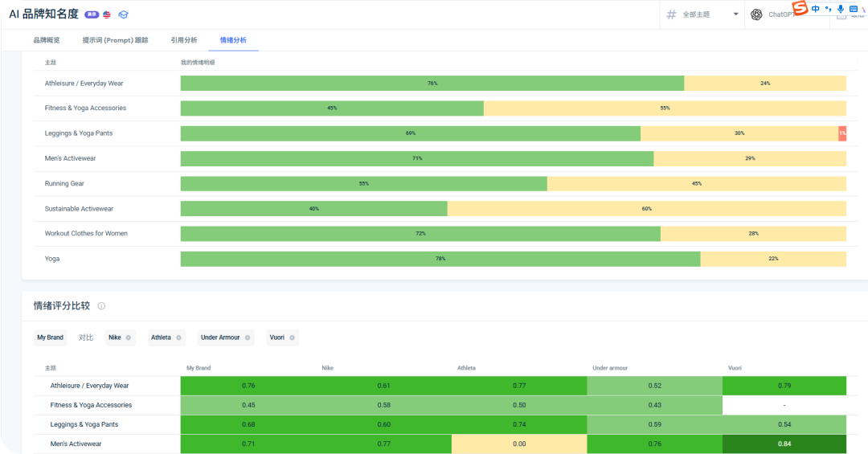
Task: Click the 71% green bar for Men's Activewear
Action: pos(417,158)
